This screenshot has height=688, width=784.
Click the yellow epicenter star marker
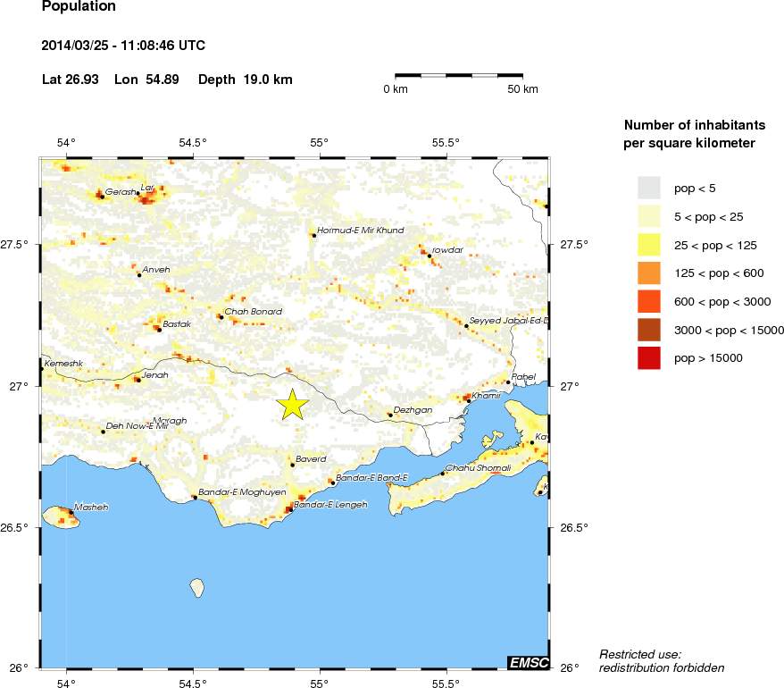[x=293, y=404]
